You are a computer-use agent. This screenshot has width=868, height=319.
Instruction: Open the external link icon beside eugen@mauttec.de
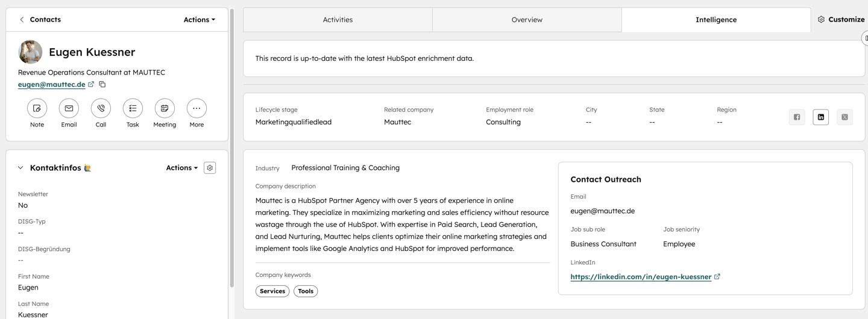pyautogui.click(x=91, y=84)
